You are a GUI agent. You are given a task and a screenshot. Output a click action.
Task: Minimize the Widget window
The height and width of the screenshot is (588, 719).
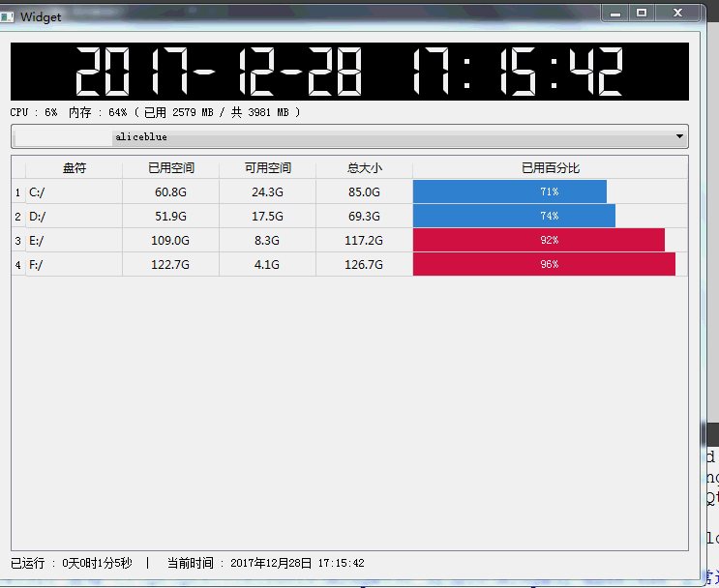click(x=614, y=14)
